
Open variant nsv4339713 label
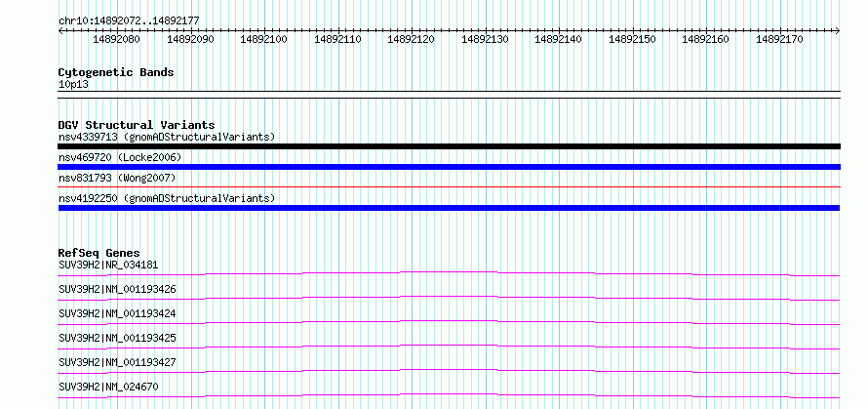point(167,137)
